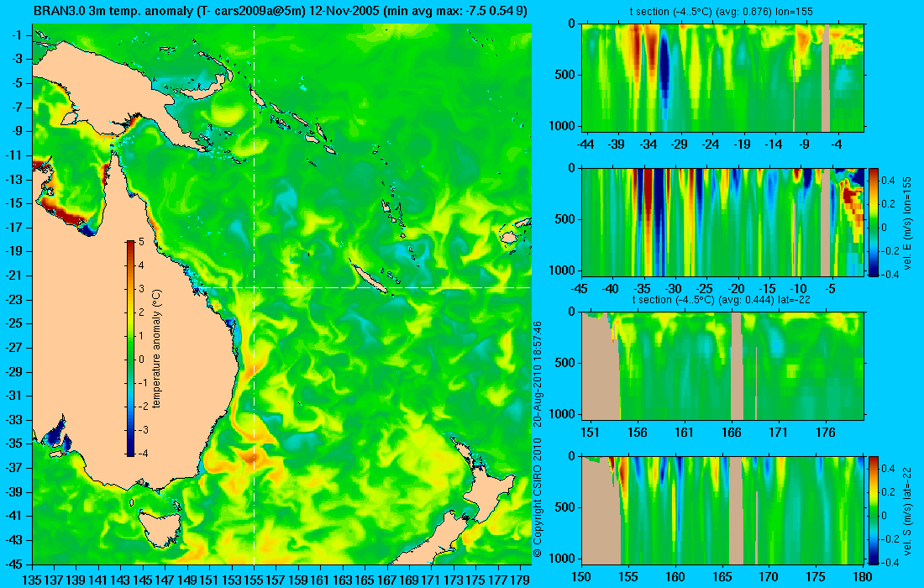Image resolution: width=924 pixels, height=588 pixels.
Task: Click the '© Copyright CSIRO 2010' text
Action: click(537, 498)
